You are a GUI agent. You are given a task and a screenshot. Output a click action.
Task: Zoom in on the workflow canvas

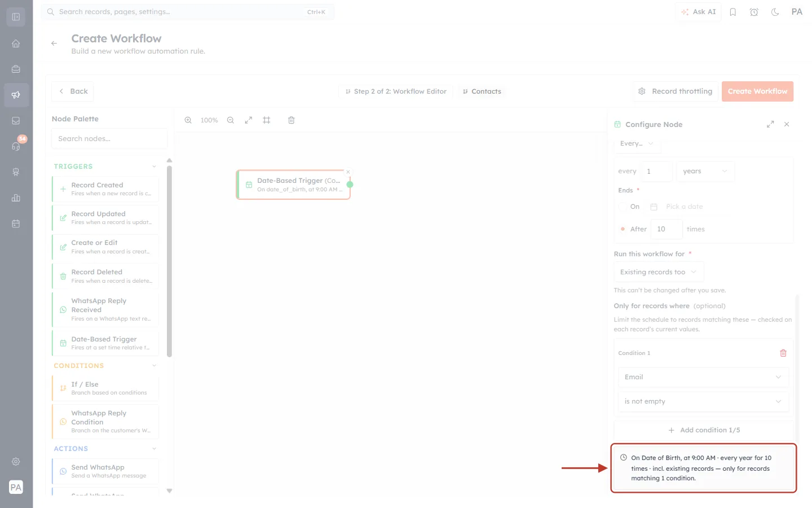pos(188,120)
